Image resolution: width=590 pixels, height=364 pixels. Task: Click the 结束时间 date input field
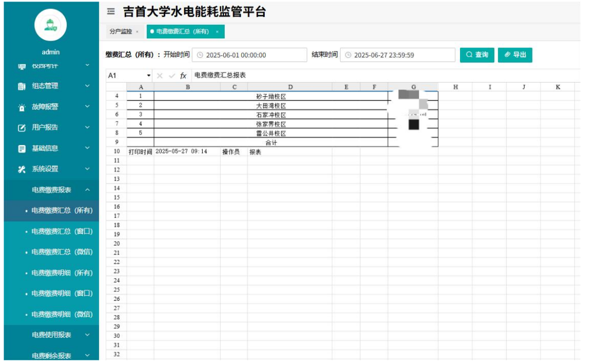pos(397,55)
